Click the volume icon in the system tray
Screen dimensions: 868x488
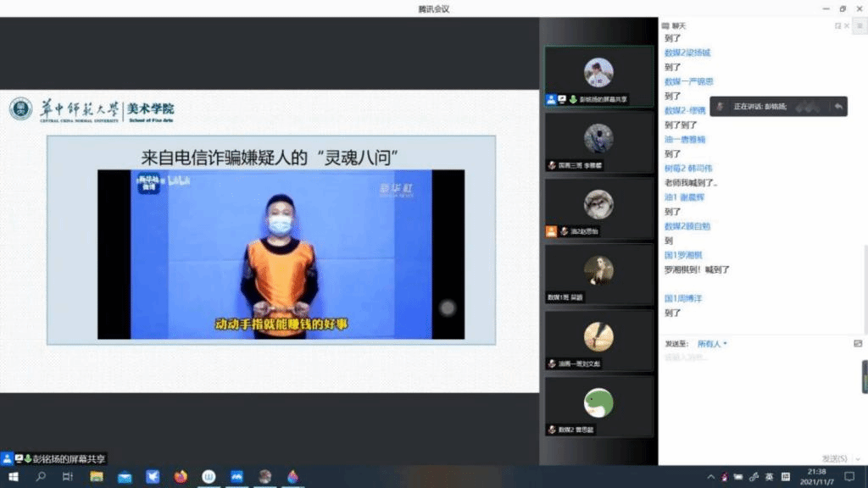[754, 477]
